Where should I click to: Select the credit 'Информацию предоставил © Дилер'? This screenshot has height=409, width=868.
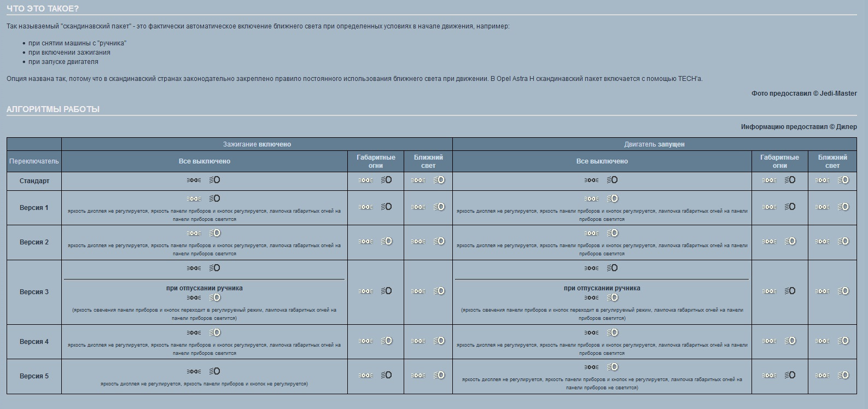(x=799, y=127)
